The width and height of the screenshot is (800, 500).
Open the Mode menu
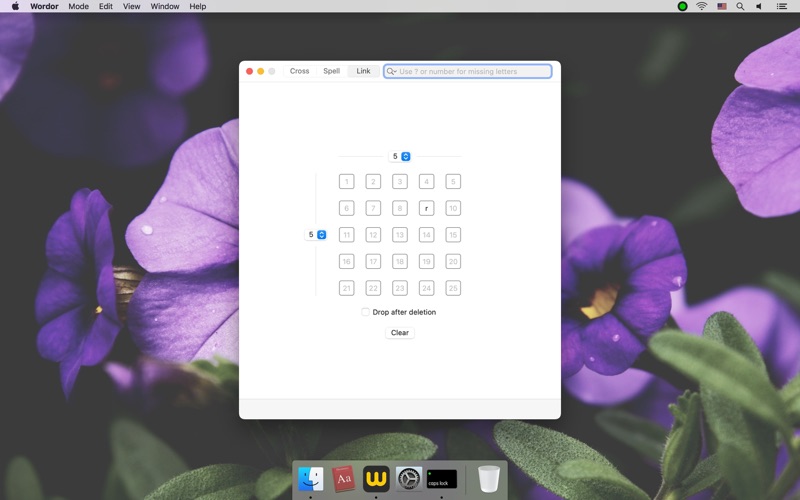pyautogui.click(x=79, y=6)
